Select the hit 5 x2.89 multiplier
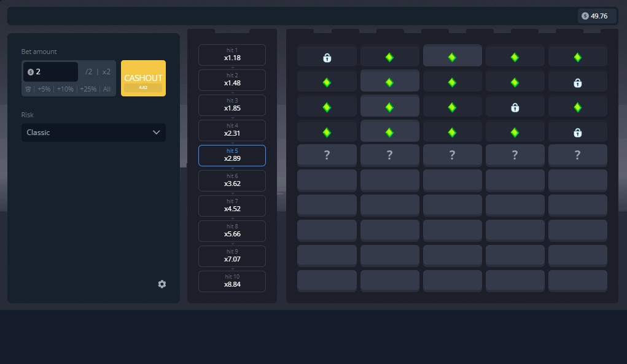Screen dimensions: 627x364 click(x=232, y=155)
